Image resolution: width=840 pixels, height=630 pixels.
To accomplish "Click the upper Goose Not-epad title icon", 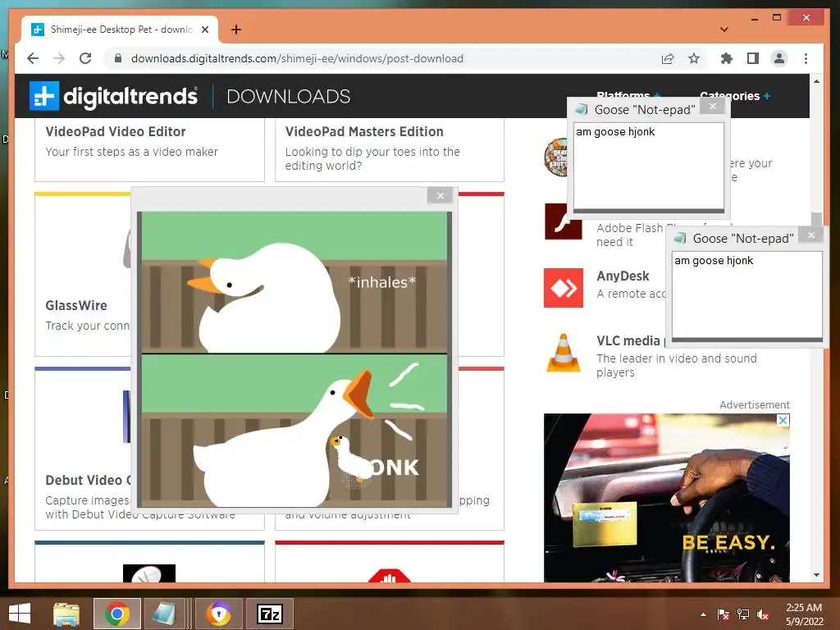I will tap(582, 109).
